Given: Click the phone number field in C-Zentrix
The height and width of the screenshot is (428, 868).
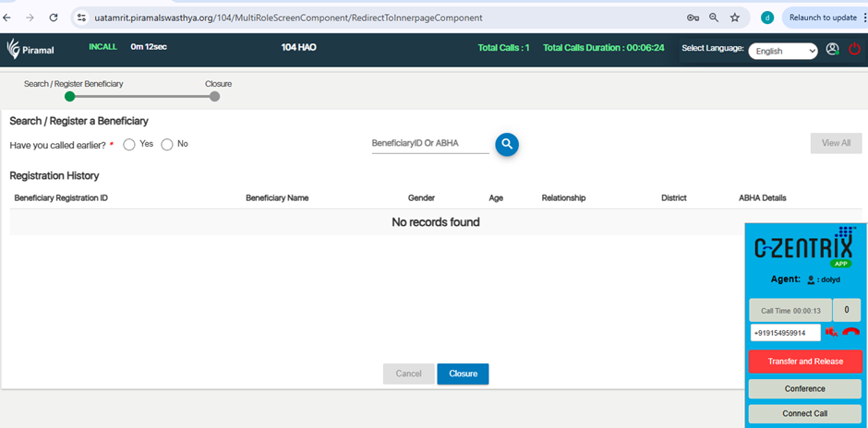Looking at the screenshot, I should coord(785,333).
